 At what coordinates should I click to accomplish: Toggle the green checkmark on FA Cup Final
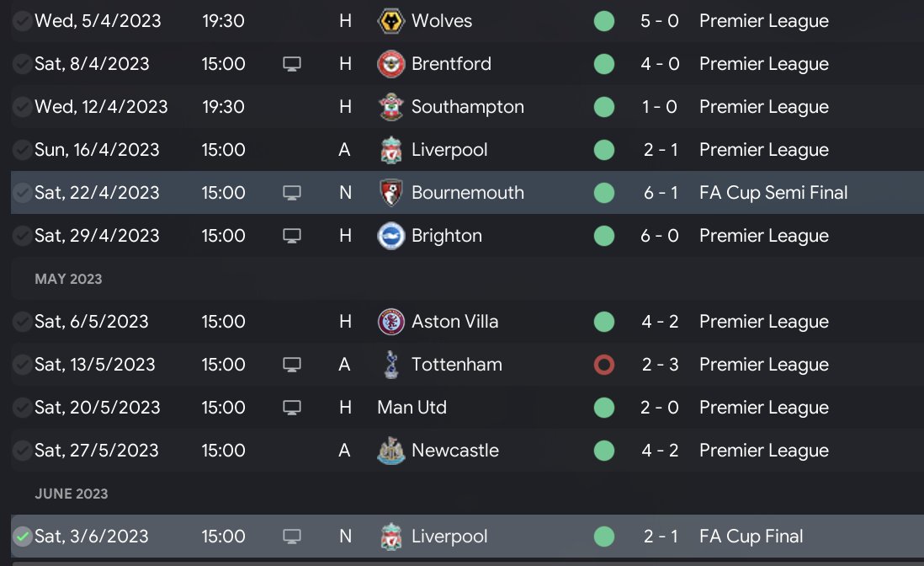point(23,537)
